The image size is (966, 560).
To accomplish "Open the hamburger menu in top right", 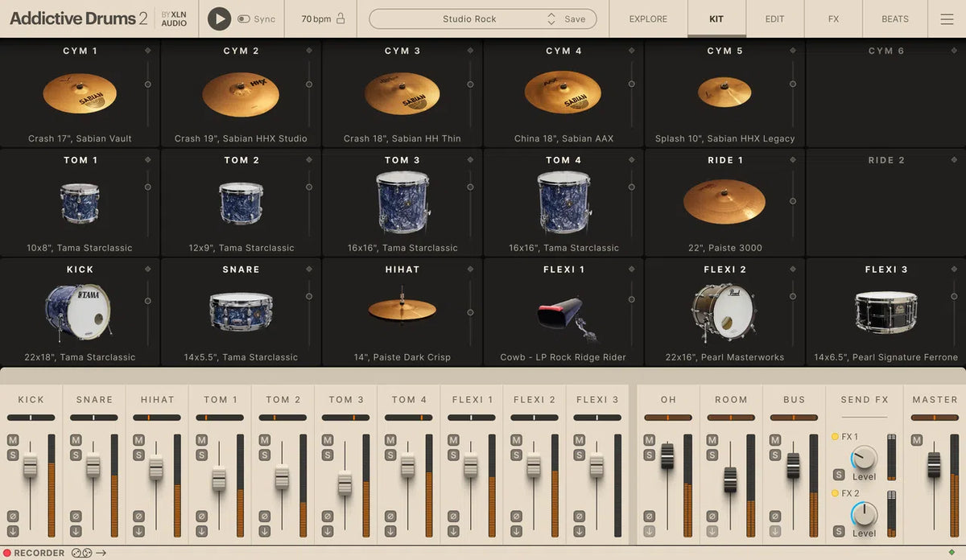I will (947, 19).
